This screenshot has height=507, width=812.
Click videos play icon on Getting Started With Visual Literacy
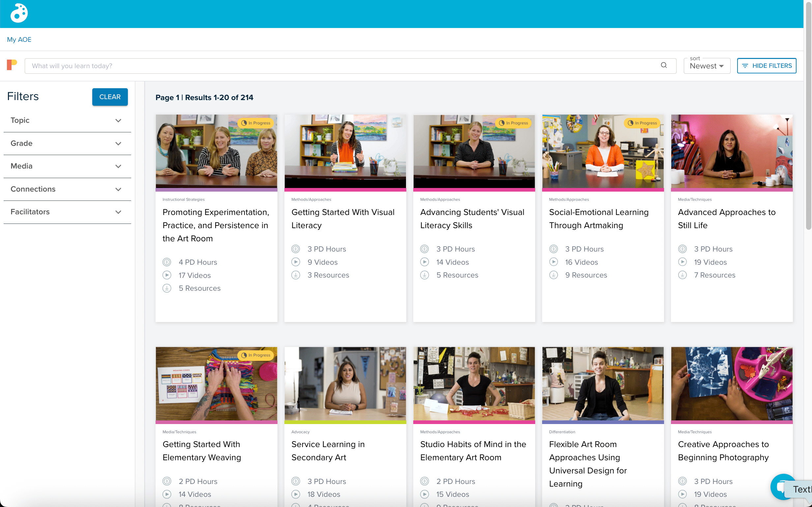pyautogui.click(x=295, y=262)
